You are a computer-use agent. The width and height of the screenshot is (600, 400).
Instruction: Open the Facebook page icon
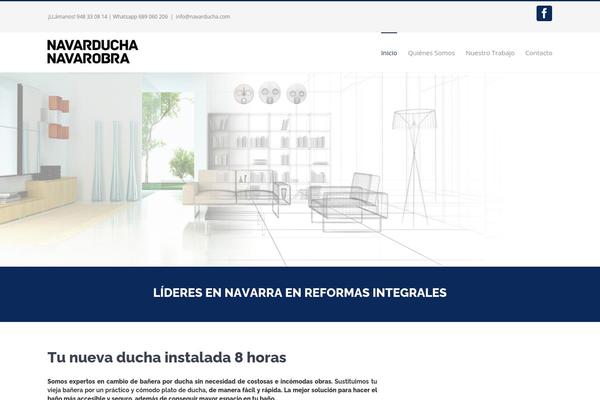coord(544,14)
